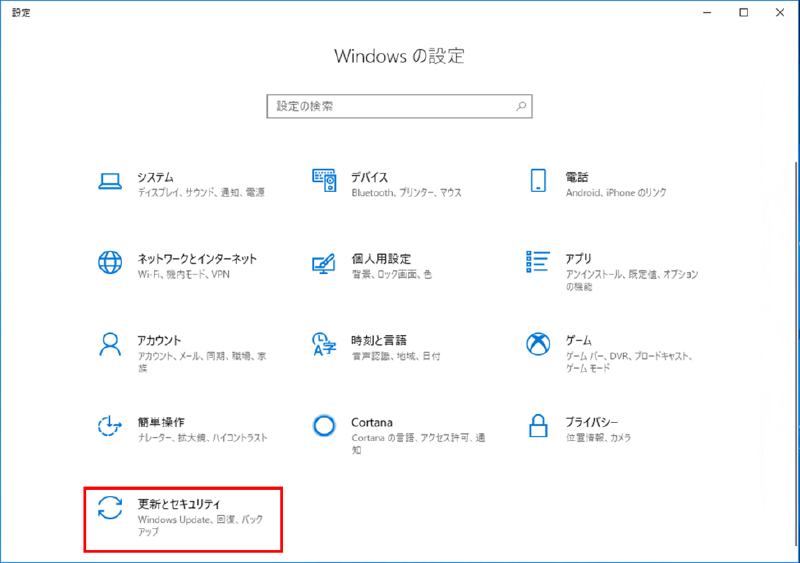
Task: Click the 簡単操作 accessibility icon
Action: coord(110,426)
